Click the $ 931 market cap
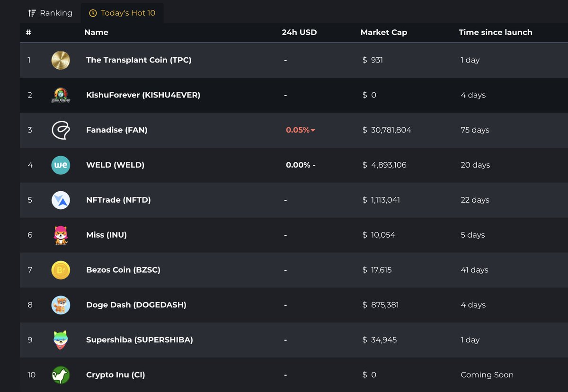 373,60
